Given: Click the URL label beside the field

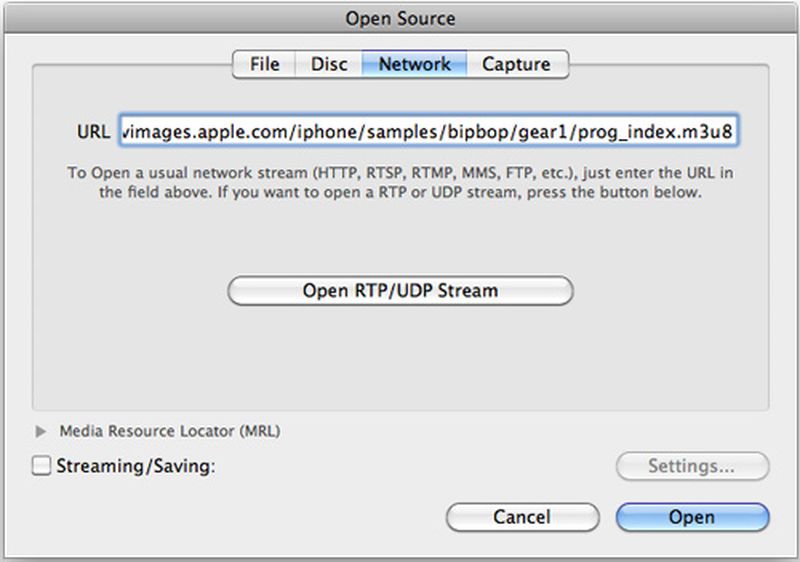Looking at the screenshot, I should (x=92, y=132).
